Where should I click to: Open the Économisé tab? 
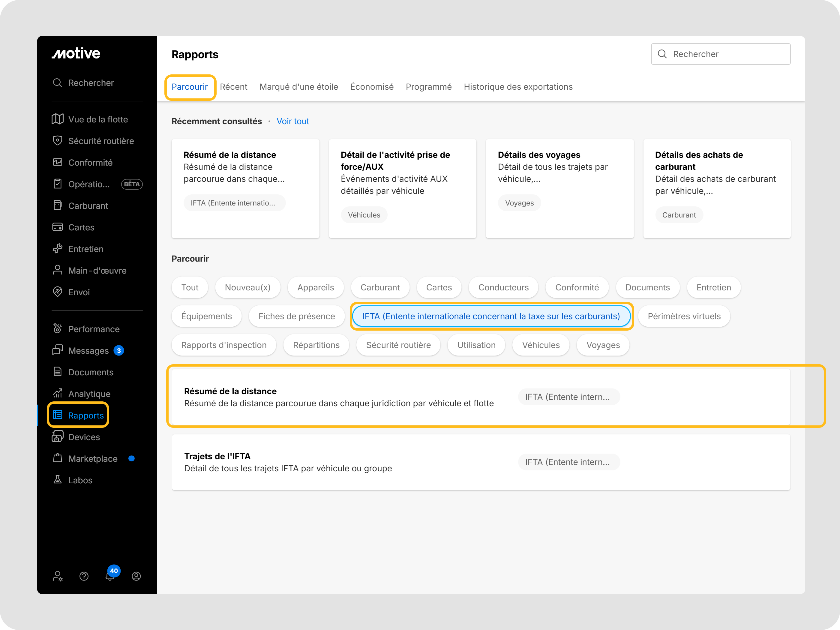click(x=372, y=87)
